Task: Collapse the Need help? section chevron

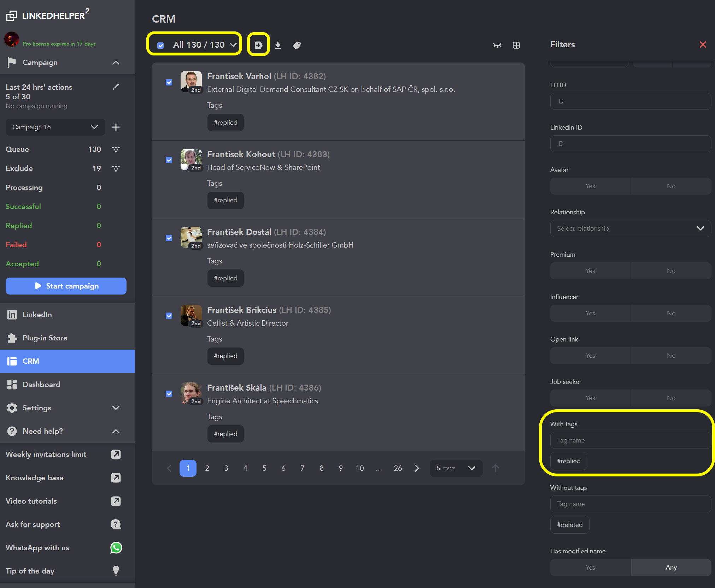Action: [116, 431]
